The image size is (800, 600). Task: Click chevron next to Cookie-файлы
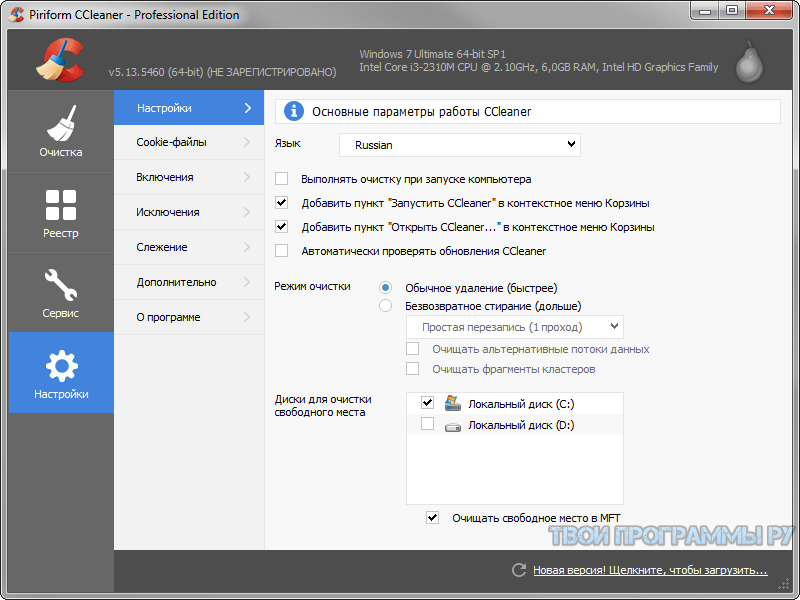[247, 142]
